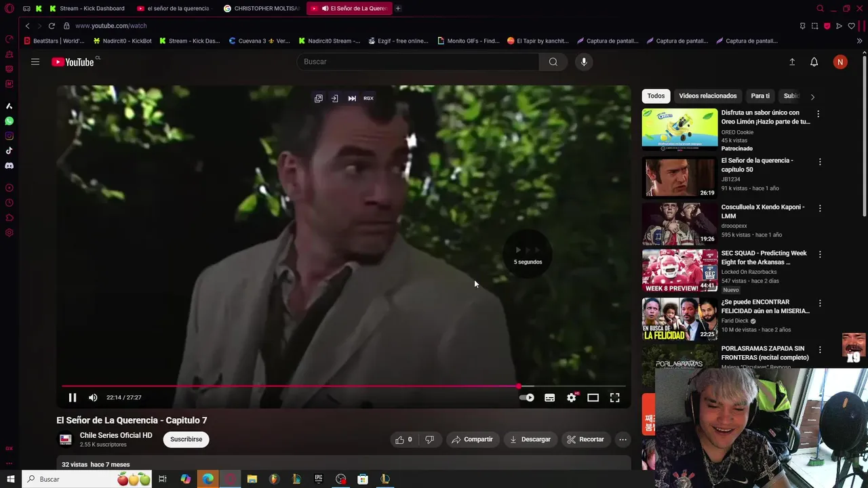Viewport: 868px width, 488px height.
Task: Select the Videos relacionados chip
Action: point(708,96)
